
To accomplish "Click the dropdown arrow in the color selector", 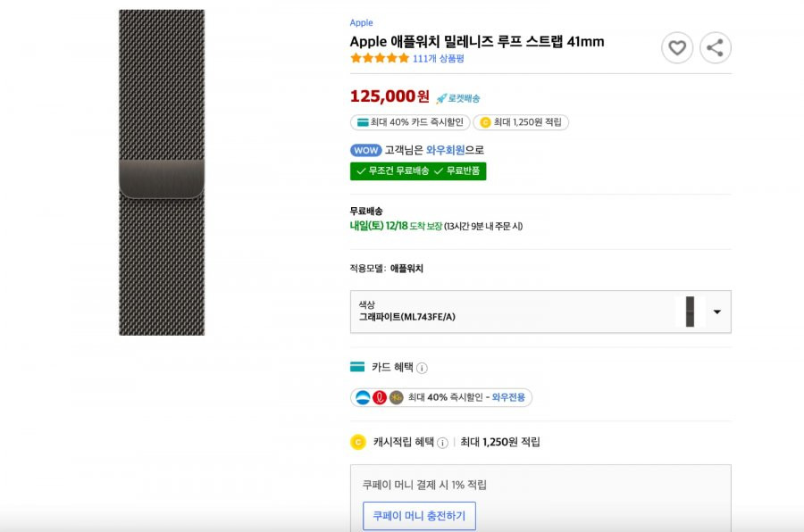I will point(716,312).
